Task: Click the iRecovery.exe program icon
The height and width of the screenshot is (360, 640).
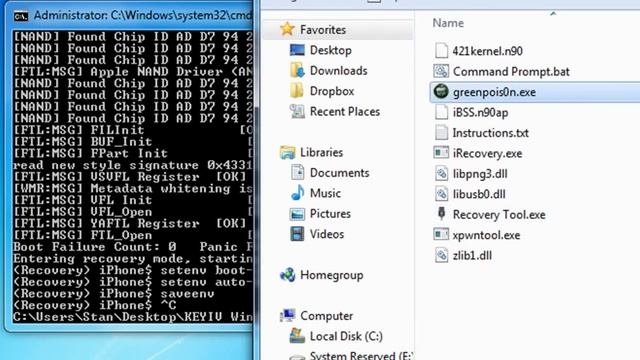Action: [x=441, y=153]
